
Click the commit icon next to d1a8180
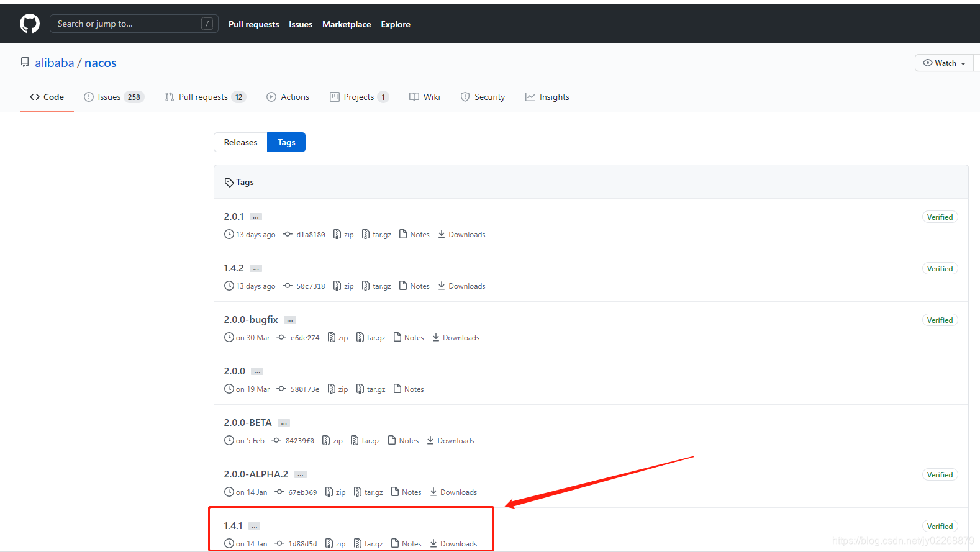point(288,234)
